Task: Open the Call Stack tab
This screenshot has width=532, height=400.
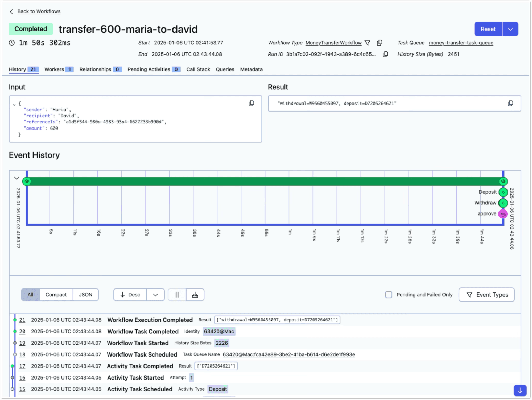Action: pyautogui.click(x=198, y=69)
